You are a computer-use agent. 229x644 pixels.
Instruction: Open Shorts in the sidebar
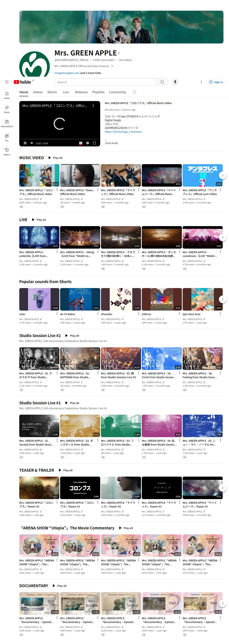click(7, 109)
